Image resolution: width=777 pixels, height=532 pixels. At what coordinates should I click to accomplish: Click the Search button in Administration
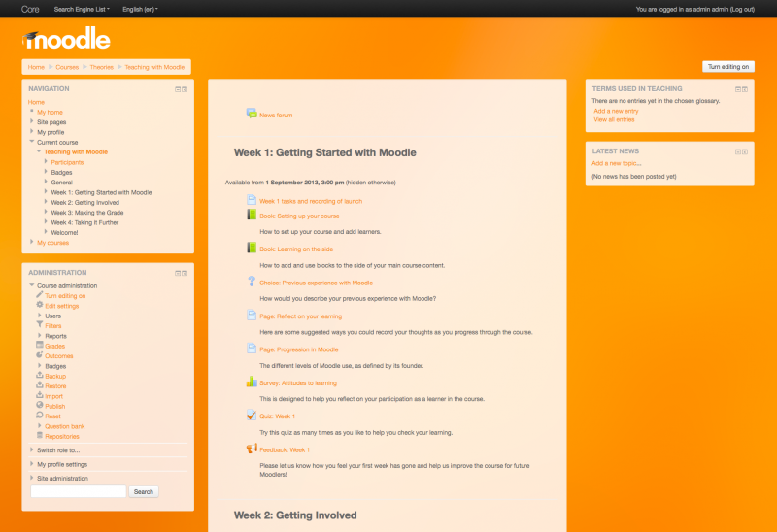(x=143, y=491)
